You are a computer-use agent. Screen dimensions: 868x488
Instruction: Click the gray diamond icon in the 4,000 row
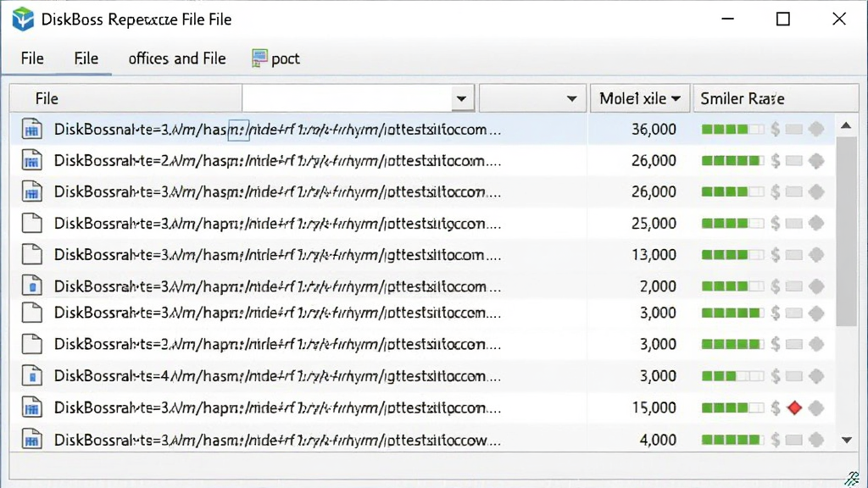pyautogui.click(x=816, y=440)
